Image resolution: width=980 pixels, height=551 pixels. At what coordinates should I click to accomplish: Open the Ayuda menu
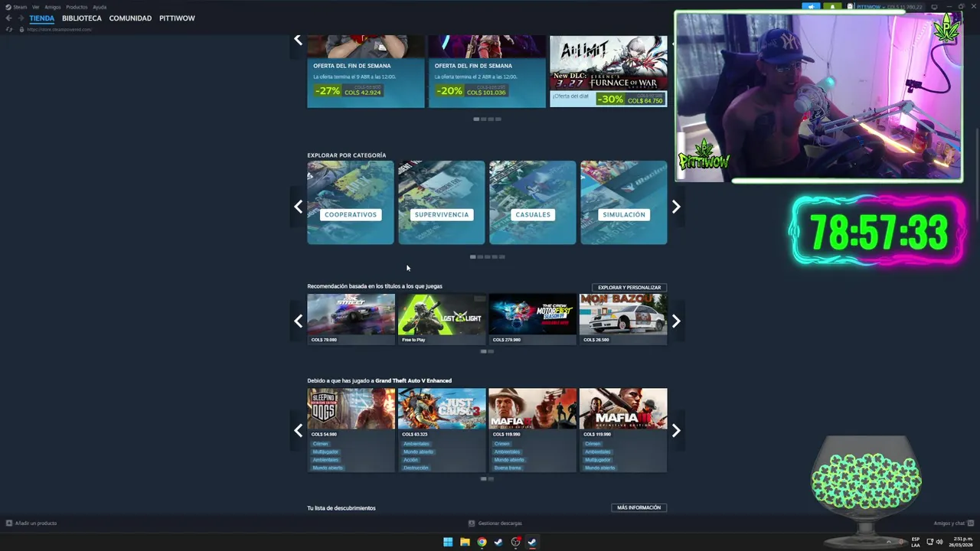pos(100,7)
